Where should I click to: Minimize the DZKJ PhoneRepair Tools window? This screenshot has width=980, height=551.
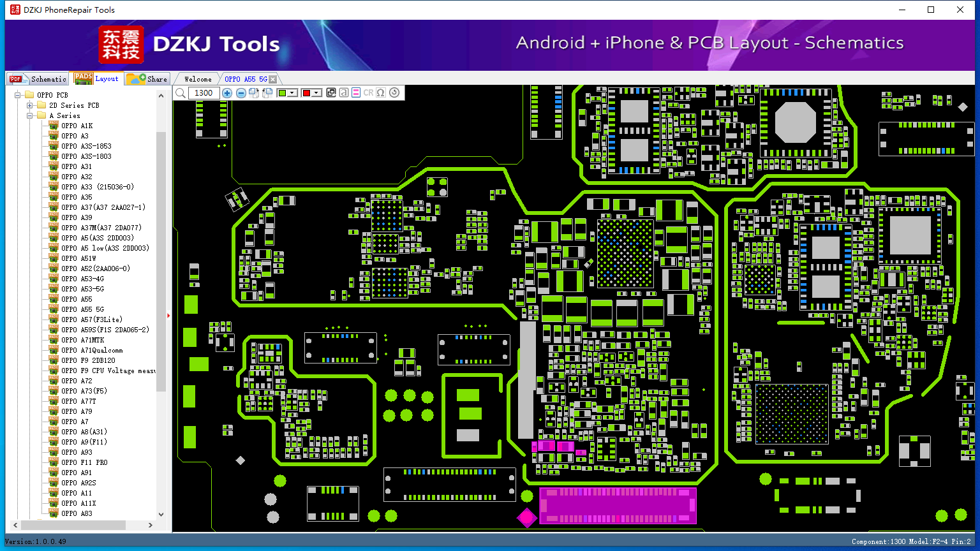(x=902, y=10)
